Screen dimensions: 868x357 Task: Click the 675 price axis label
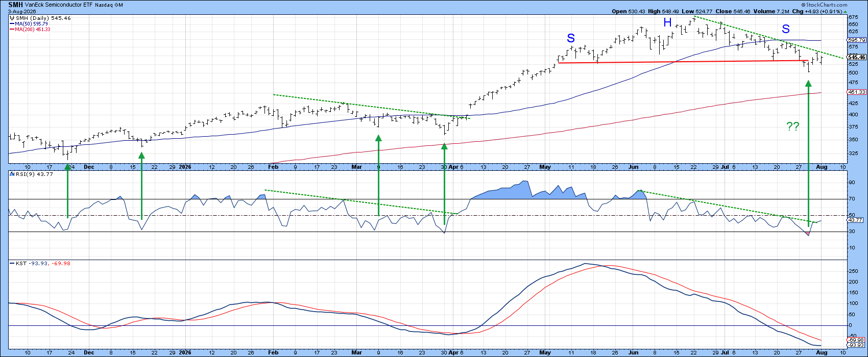(853, 17)
